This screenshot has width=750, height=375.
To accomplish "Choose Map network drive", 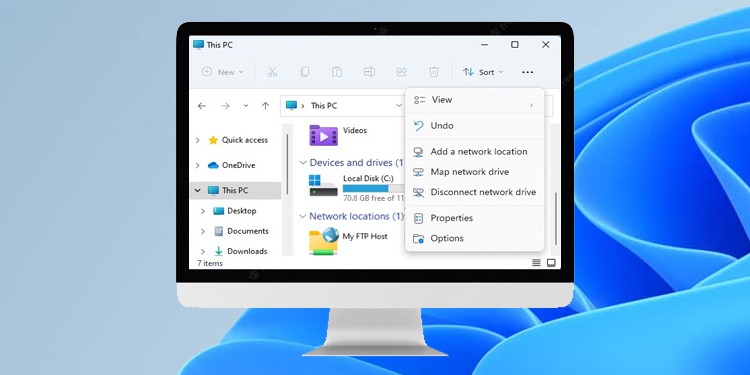I will 474,172.
